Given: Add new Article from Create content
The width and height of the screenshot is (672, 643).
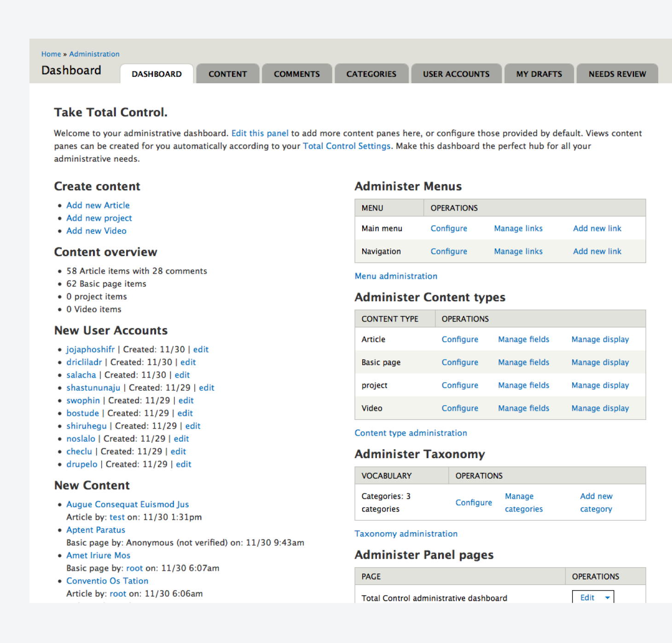Looking at the screenshot, I should (98, 205).
